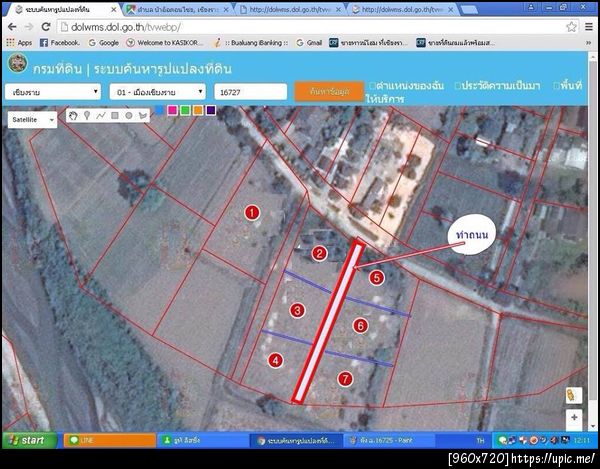Select the hand pan tool
The image size is (600, 469).
coord(73,116)
